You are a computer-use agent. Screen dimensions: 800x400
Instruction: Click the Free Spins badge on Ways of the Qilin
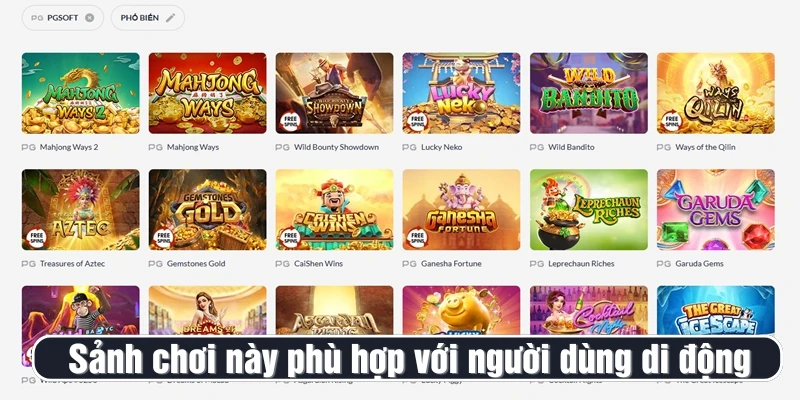[671, 121]
